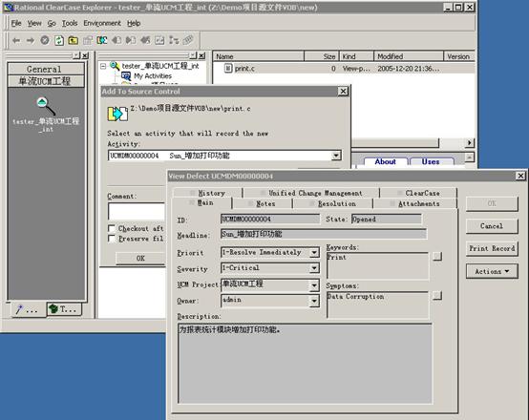This screenshot has height=420, width=529.
Task: Click the last grayed toolbar icon
Action: [188, 40]
